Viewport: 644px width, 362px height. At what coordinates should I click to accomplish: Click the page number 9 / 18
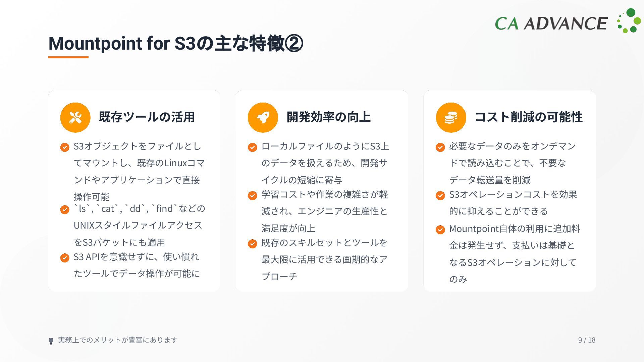pyautogui.click(x=587, y=340)
